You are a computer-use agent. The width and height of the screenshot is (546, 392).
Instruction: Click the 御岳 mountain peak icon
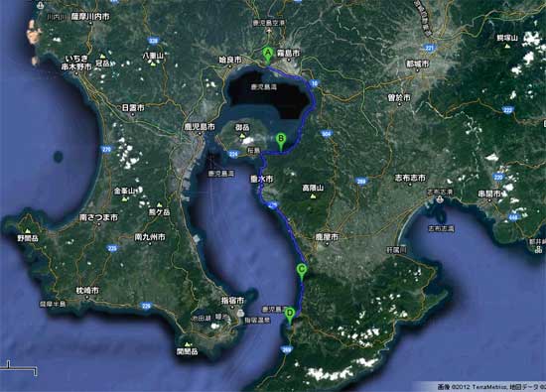[242, 136]
